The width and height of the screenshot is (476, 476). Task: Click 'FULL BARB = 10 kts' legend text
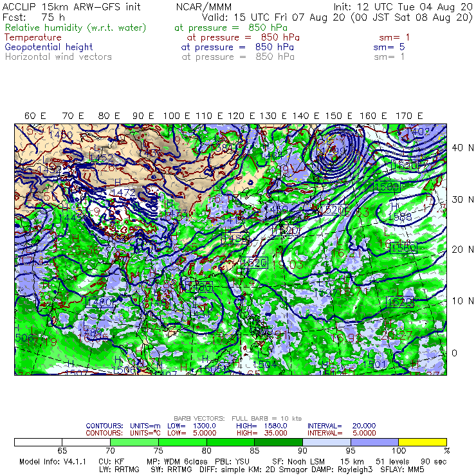pyautogui.click(x=267, y=419)
